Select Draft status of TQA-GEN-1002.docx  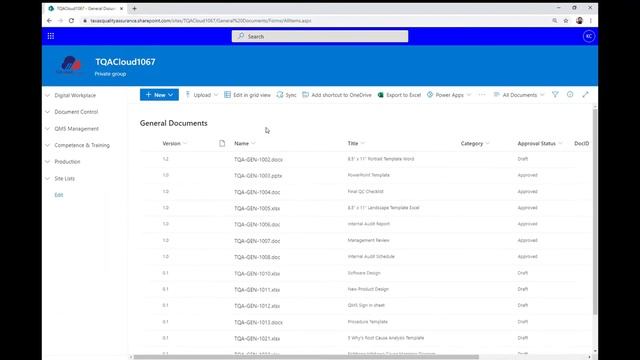pyautogui.click(x=522, y=159)
